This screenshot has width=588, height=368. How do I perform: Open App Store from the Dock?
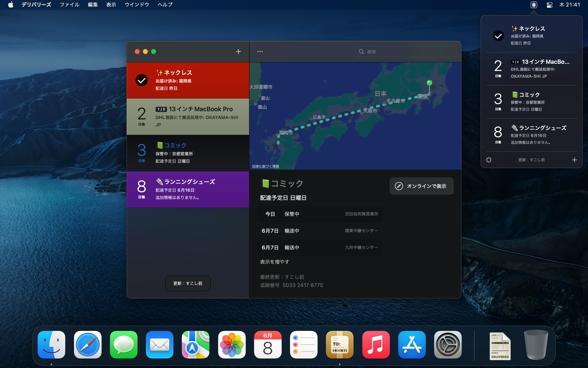click(x=412, y=345)
